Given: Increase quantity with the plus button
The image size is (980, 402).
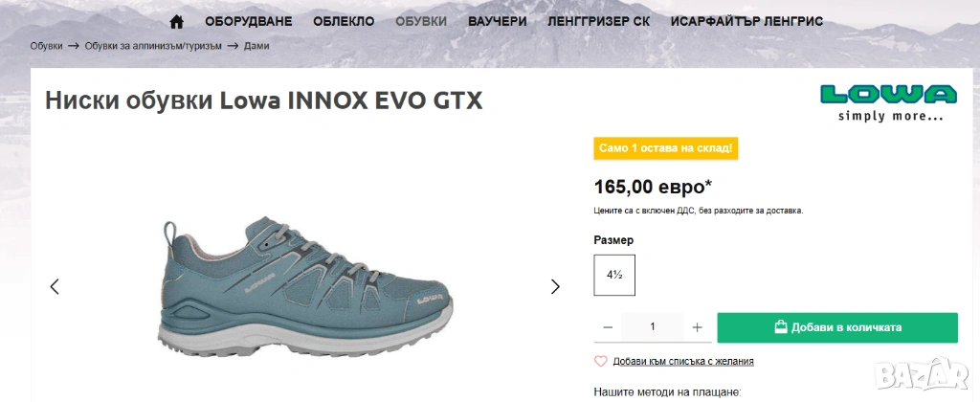Looking at the screenshot, I should (x=698, y=327).
